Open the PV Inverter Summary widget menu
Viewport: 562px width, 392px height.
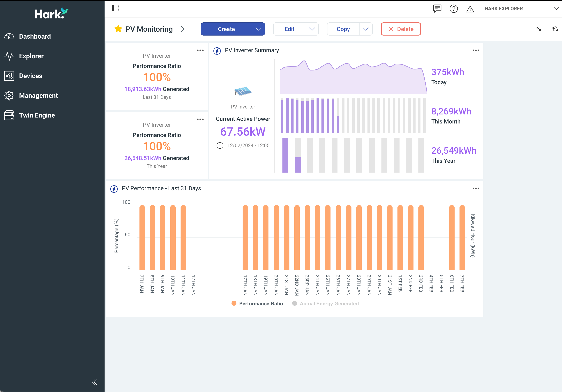click(476, 50)
